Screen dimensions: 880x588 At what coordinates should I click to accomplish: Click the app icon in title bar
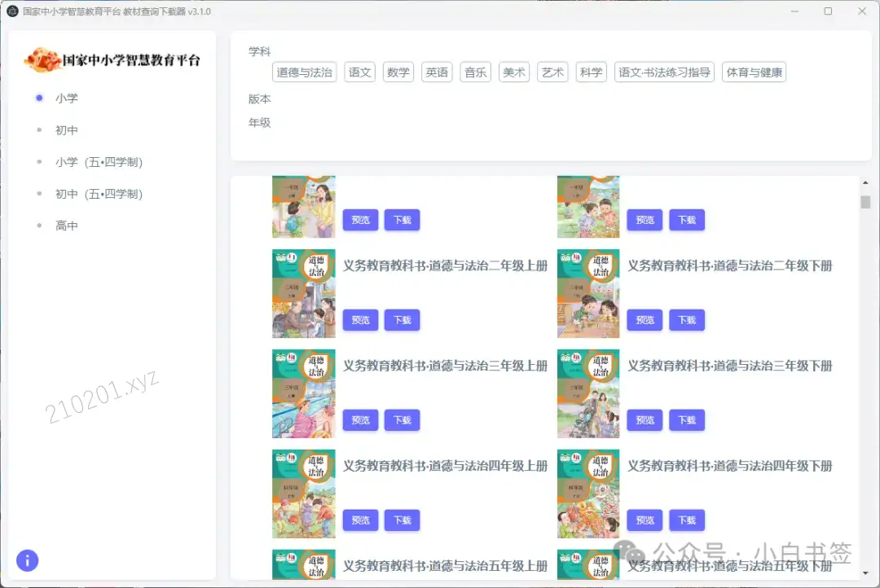click(x=12, y=11)
